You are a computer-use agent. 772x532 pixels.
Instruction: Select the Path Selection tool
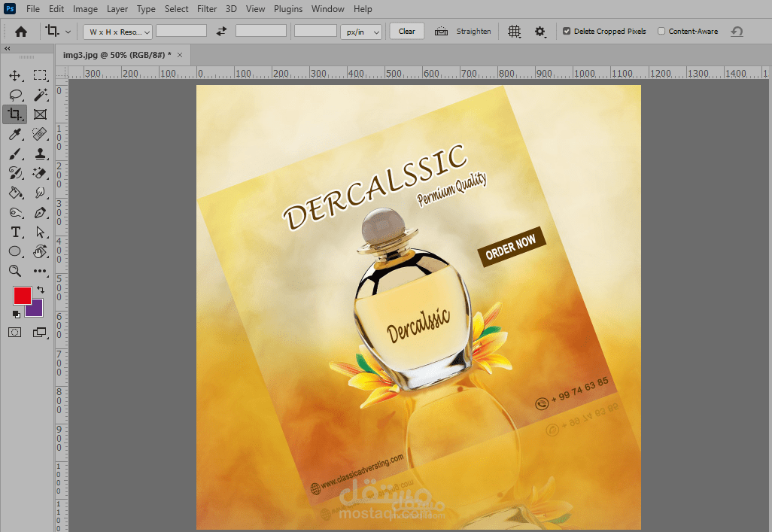click(40, 232)
